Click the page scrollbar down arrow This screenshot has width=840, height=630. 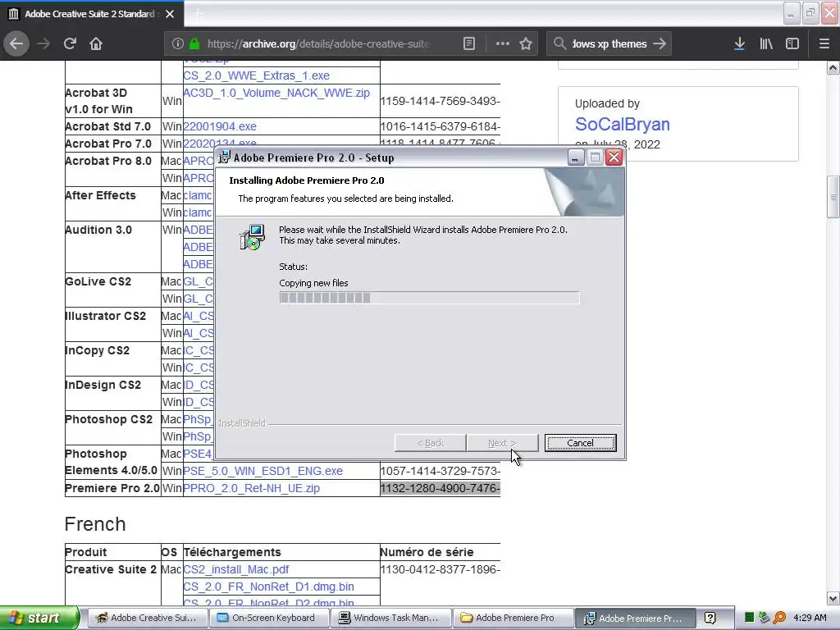click(x=833, y=598)
